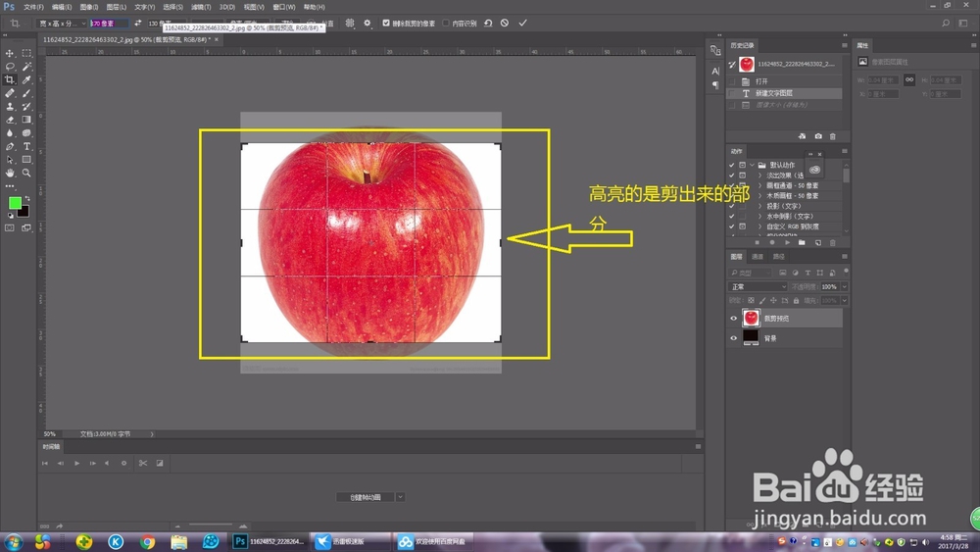Click the 裁剪预览 layer thumbnail

click(x=752, y=319)
